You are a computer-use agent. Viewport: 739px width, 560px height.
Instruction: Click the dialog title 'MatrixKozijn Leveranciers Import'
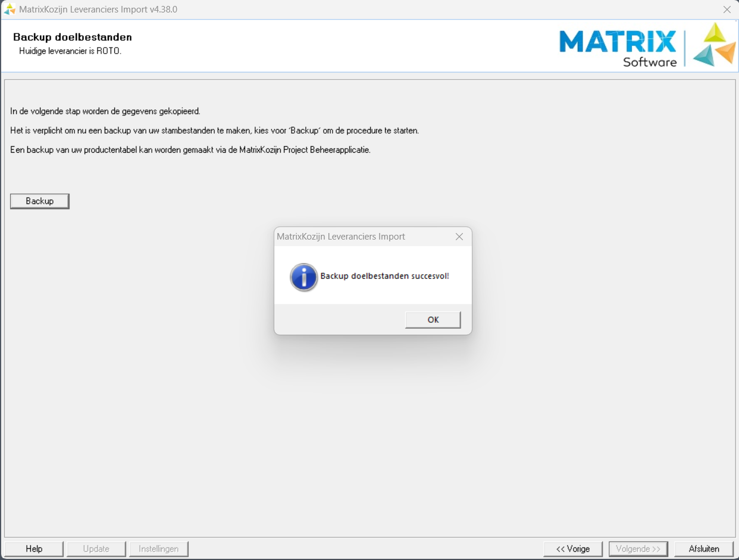click(341, 237)
